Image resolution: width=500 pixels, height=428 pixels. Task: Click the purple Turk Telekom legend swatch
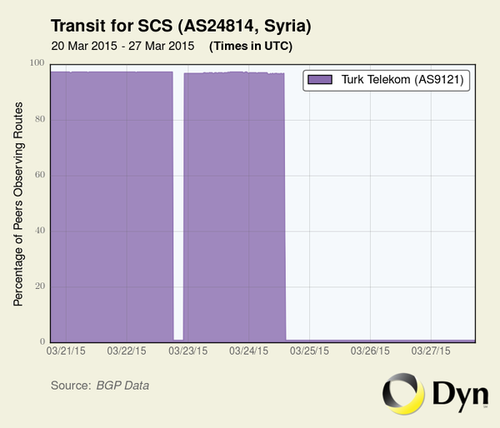320,80
